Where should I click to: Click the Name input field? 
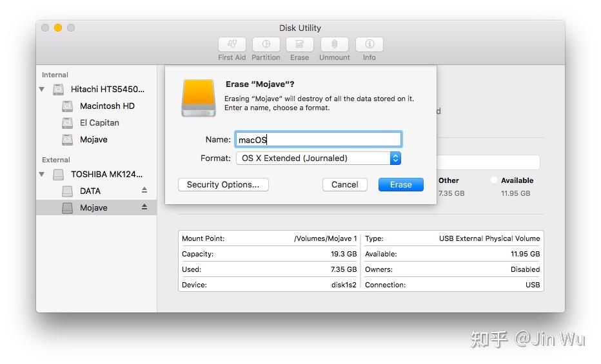point(319,139)
